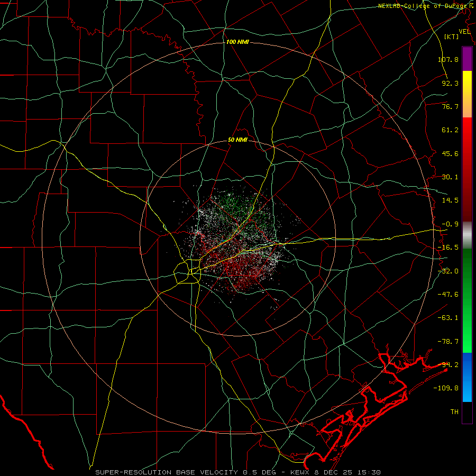Click the "VEL" legend heading
This screenshot has height=476, width=476.
(464, 32)
